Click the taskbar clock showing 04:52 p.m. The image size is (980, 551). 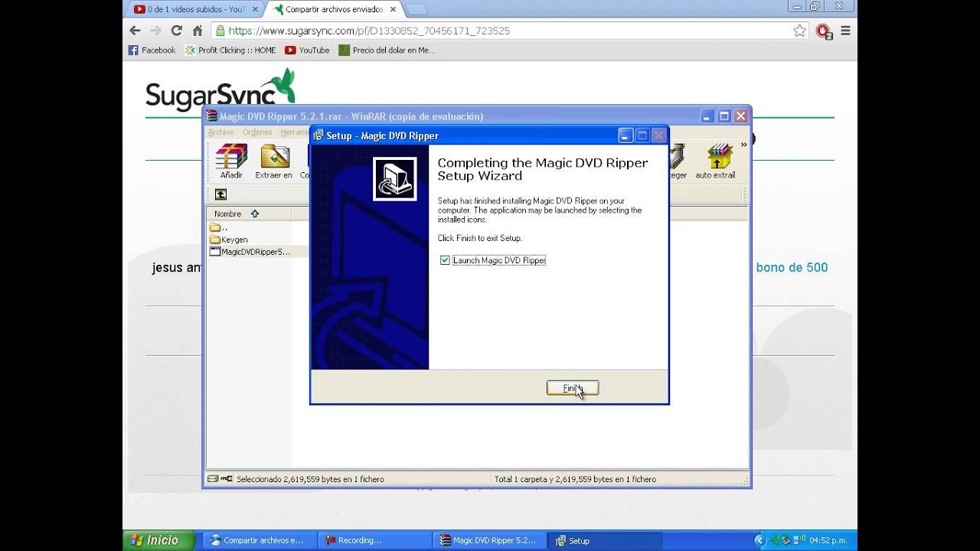(x=828, y=540)
